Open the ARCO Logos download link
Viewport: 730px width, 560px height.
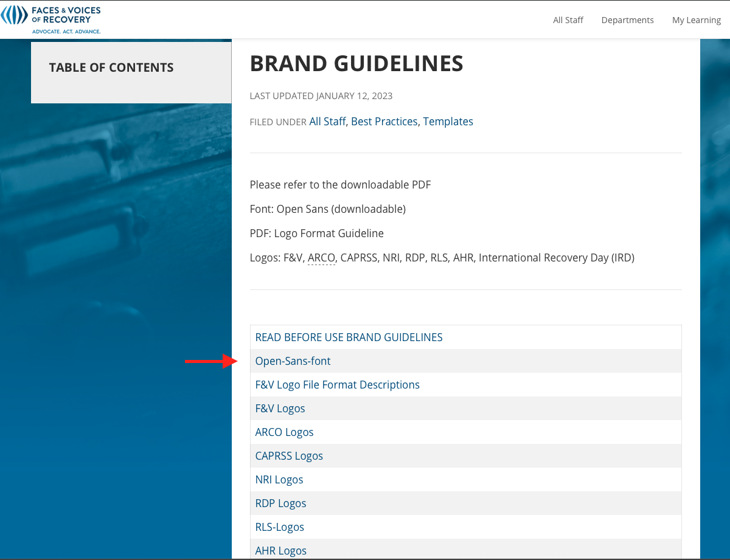tap(284, 432)
